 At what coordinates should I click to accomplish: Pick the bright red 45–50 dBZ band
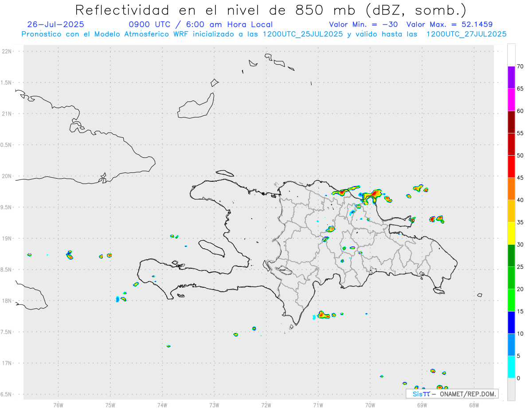point(511,167)
